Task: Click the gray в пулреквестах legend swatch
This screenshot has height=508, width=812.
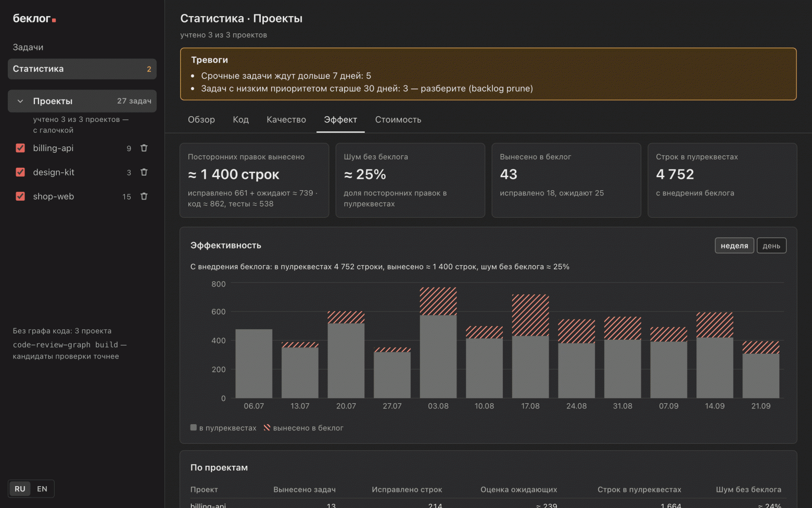Action: click(194, 428)
